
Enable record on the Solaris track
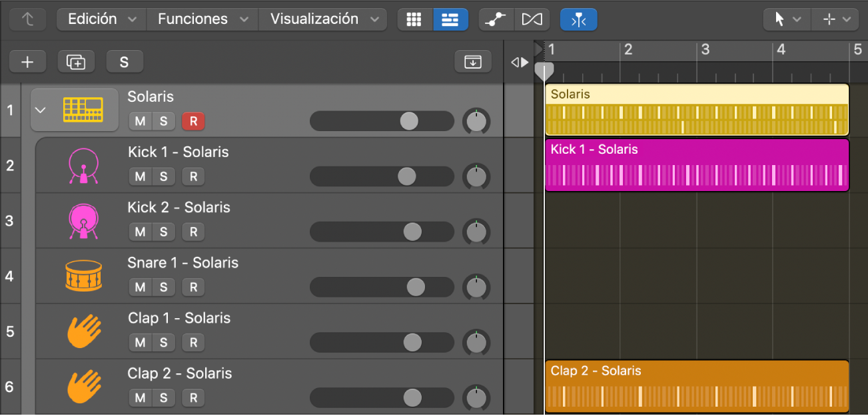pyautogui.click(x=193, y=121)
